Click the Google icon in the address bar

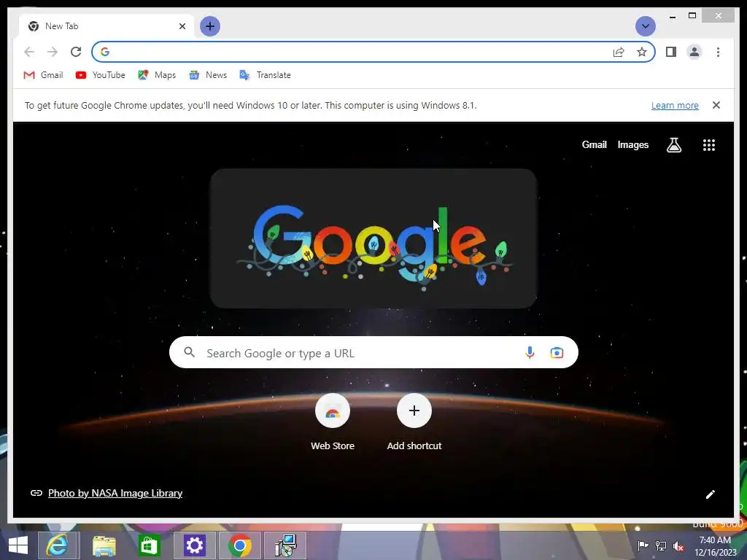105,52
